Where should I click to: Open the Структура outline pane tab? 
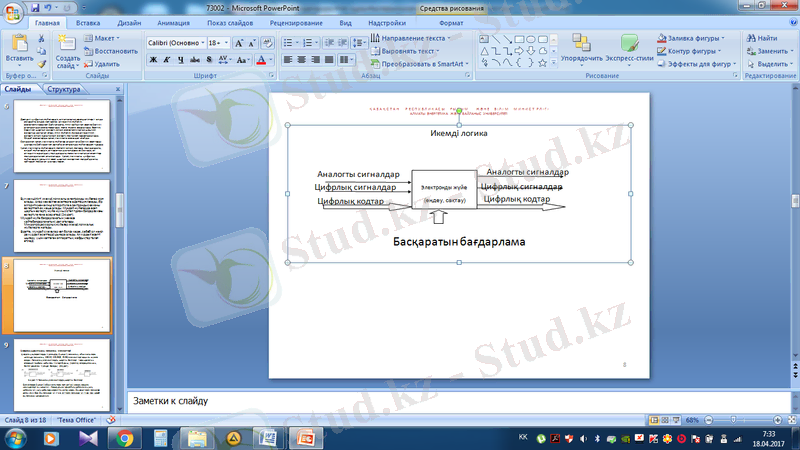pos(63,89)
